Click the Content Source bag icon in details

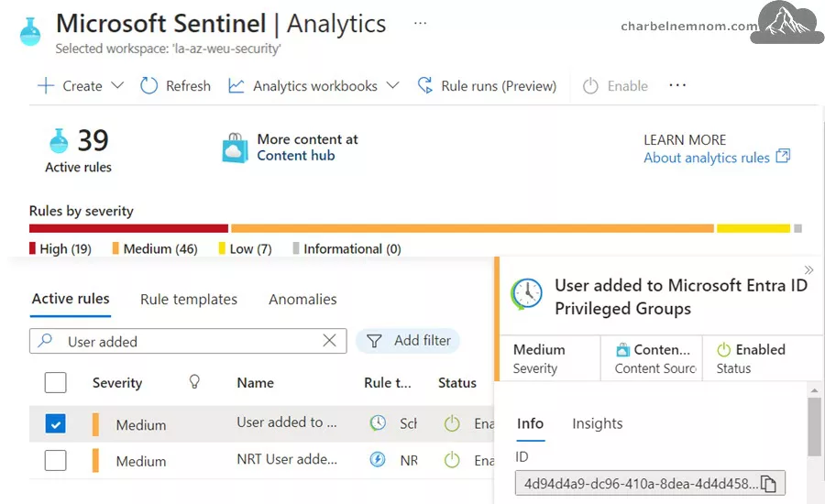click(x=622, y=349)
